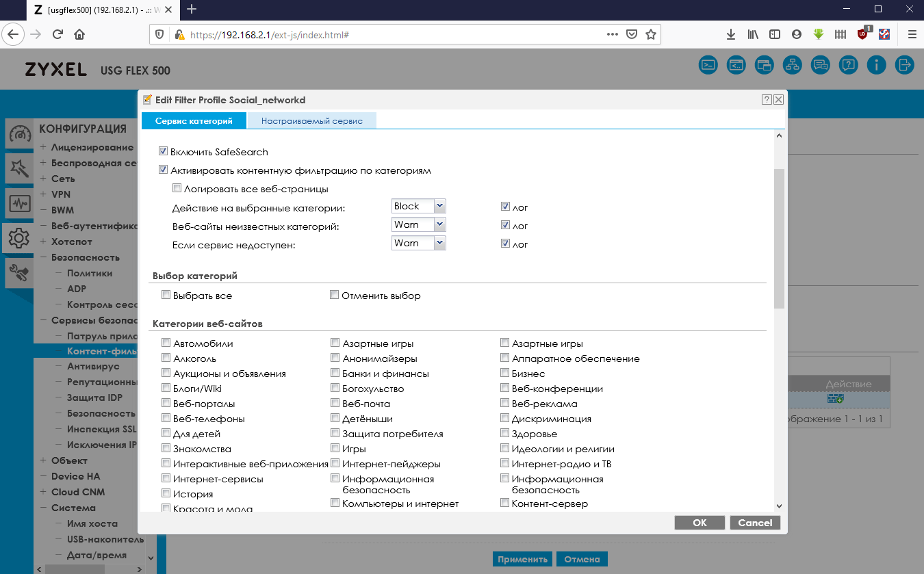Check the Веб-реклама category
Image resolution: width=924 pixels, height=574 pixels.
(x=505, y=403)
